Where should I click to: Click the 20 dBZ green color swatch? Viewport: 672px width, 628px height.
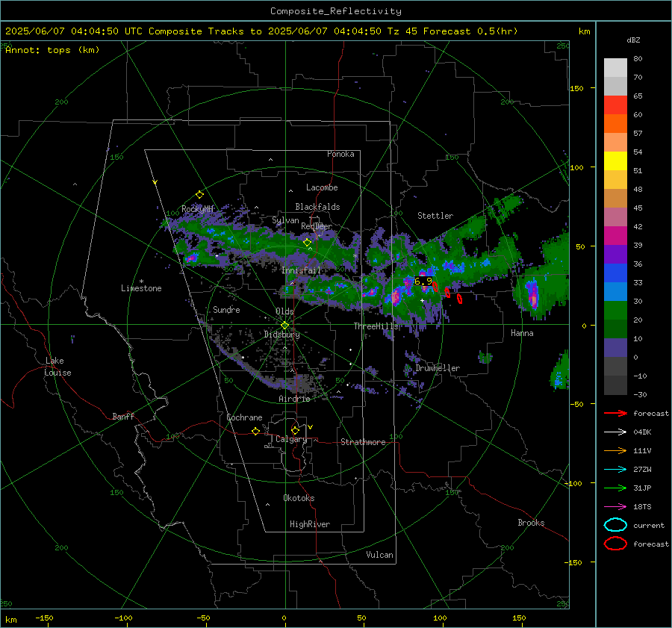click(615, 311)
